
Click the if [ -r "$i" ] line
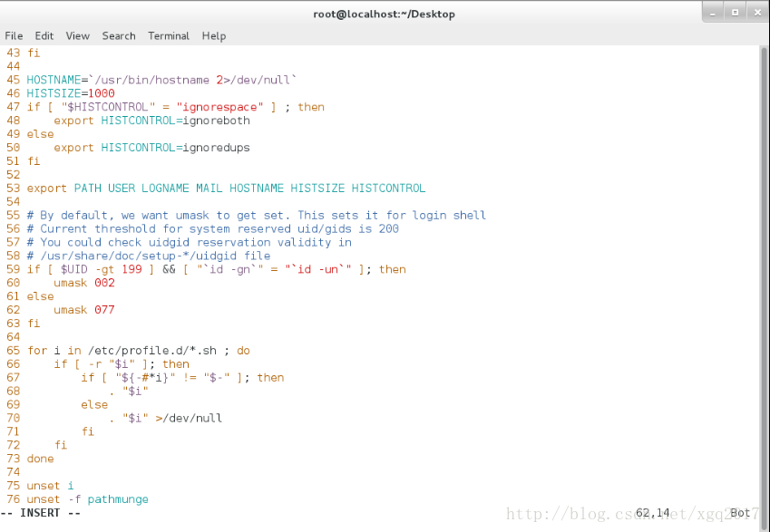coord(122,364)
